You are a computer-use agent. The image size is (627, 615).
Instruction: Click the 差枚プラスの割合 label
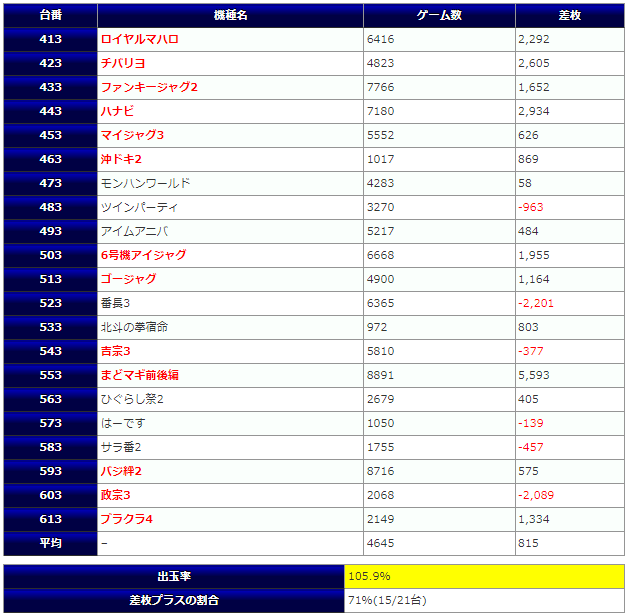coord(174,600)
